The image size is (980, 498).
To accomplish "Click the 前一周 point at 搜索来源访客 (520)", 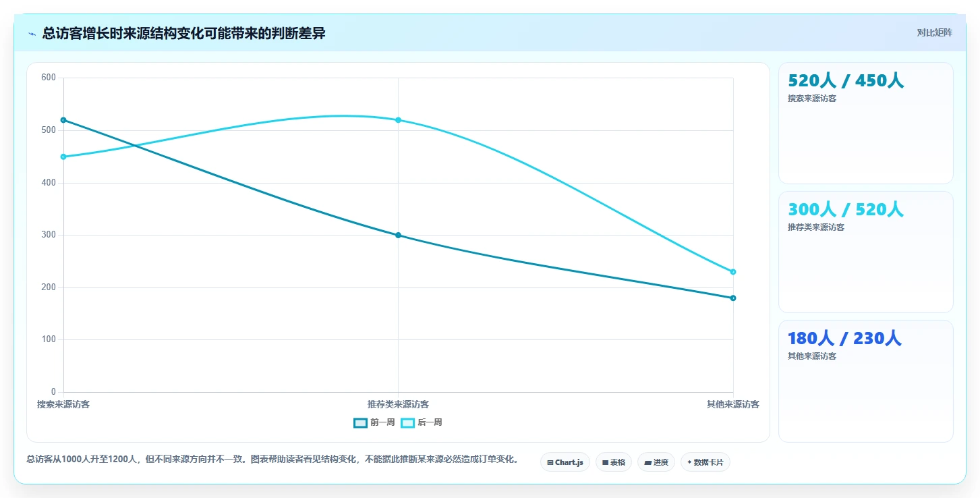I will pos(63,120).
